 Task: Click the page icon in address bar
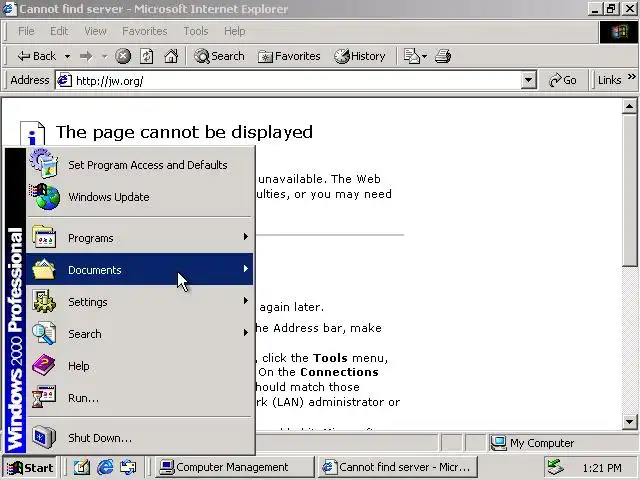click(64, 80)
